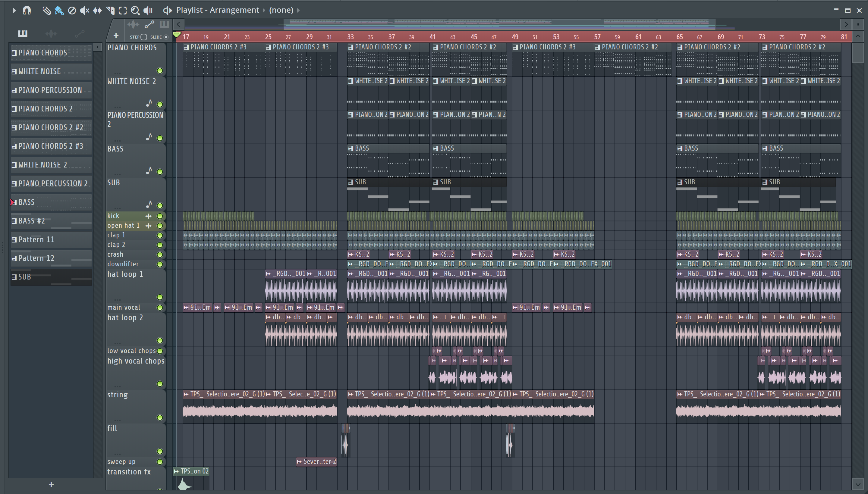The width and height of the screenshot is (868, 494).
Task: Open the playlist options menu arrow
Action: pos(14,10)
